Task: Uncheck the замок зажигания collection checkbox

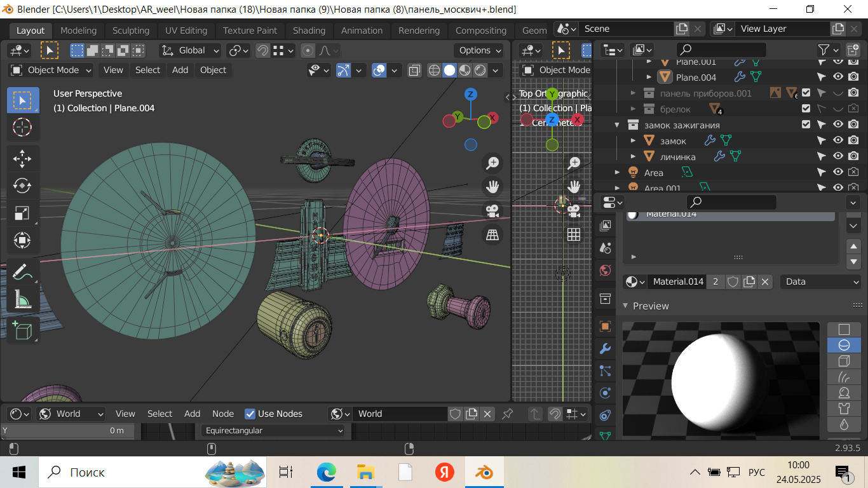Action: pos(806,125)
